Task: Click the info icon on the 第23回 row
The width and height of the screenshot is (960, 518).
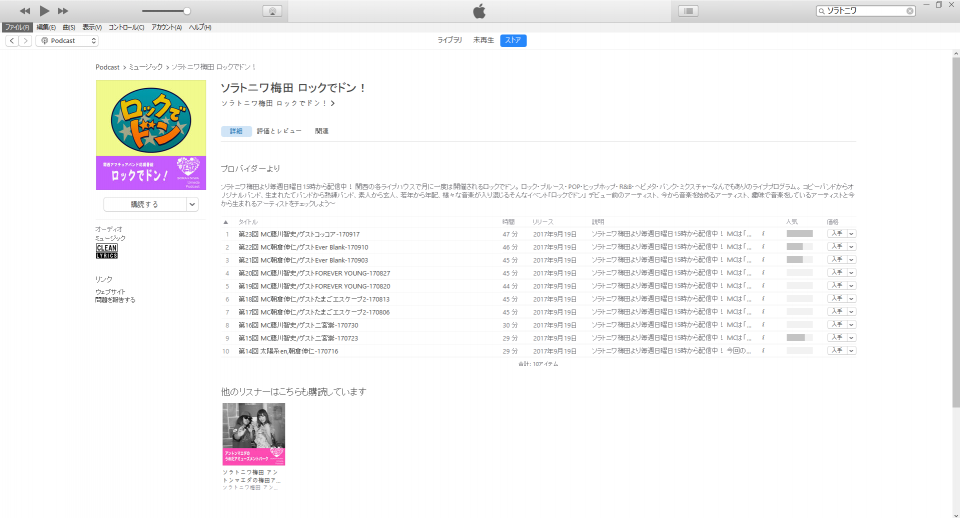Action: pyautogui.click(x=763, y=234)
